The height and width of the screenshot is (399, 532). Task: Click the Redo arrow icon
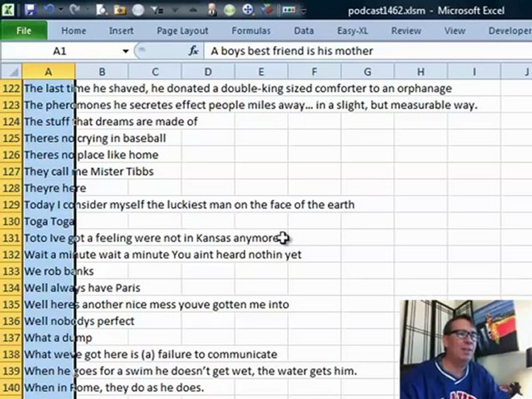pyautogui.click(x=75, y=9)
